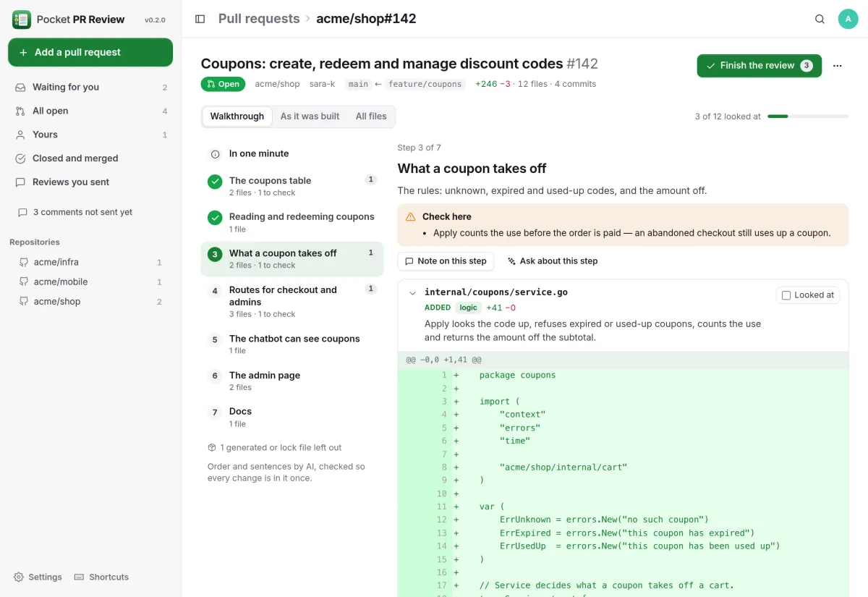
Task: Open The coupons table step
Action: coord(292,186)
